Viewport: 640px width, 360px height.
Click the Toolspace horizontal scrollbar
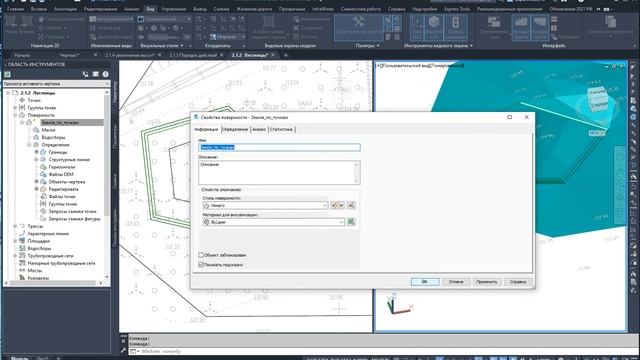(x=52, y=283)
